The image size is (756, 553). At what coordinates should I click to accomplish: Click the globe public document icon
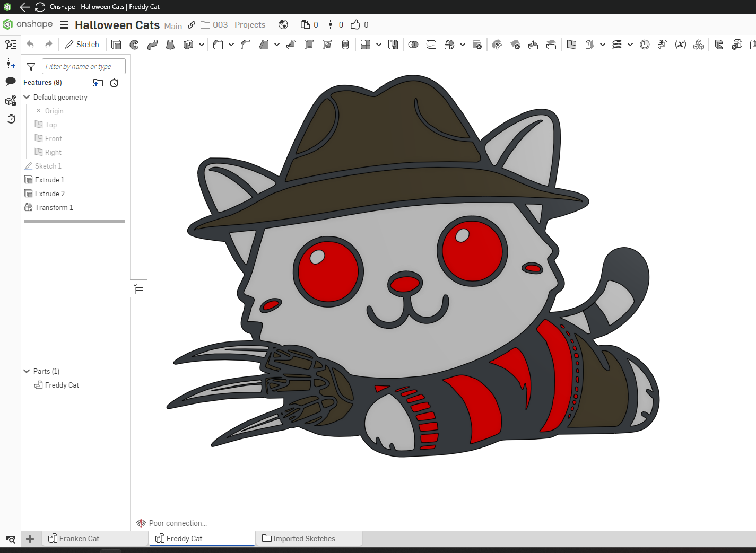(x=283, y=24)
